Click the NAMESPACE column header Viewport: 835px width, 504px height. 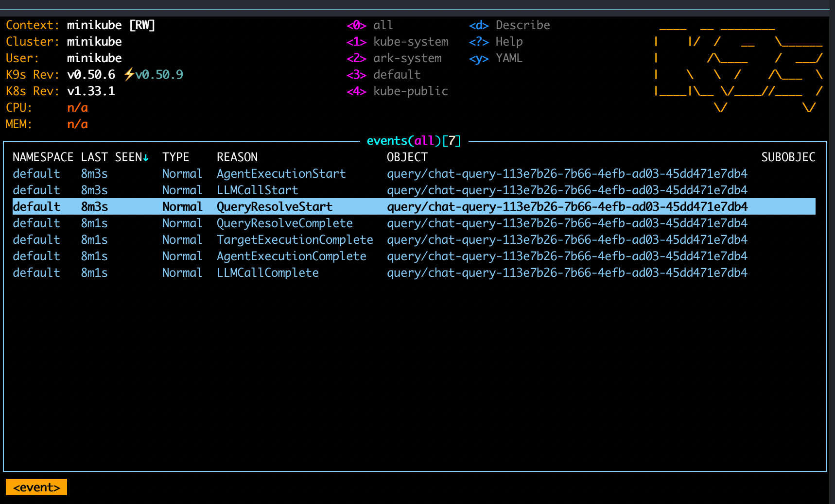[x=43, y=157]
